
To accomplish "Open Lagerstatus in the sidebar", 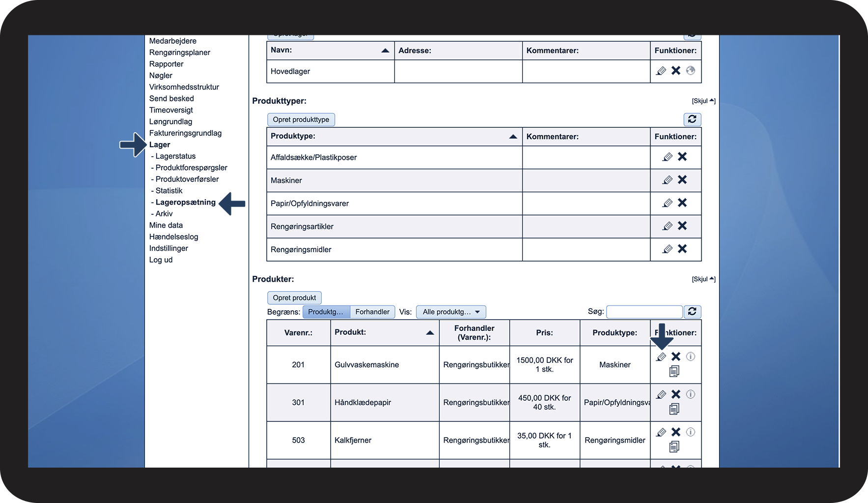I will [175, 156].
